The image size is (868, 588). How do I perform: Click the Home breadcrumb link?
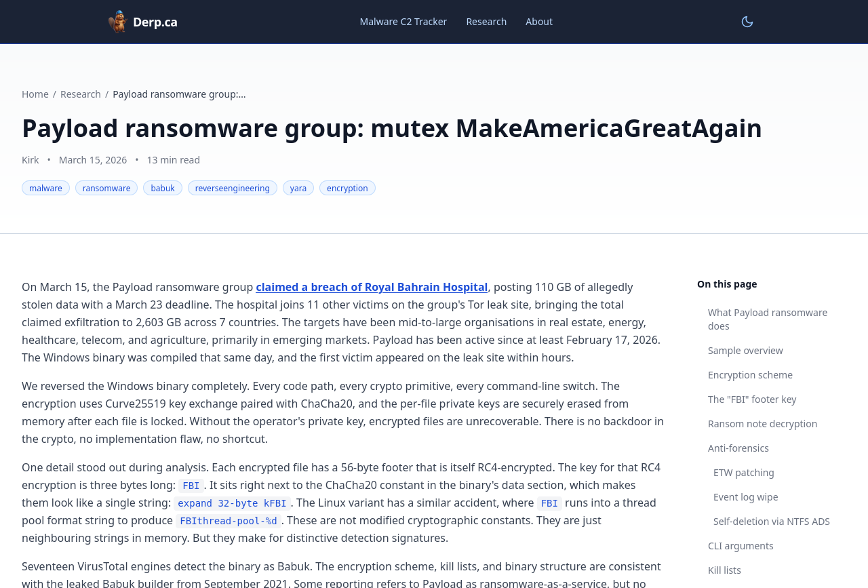point(35,94)
